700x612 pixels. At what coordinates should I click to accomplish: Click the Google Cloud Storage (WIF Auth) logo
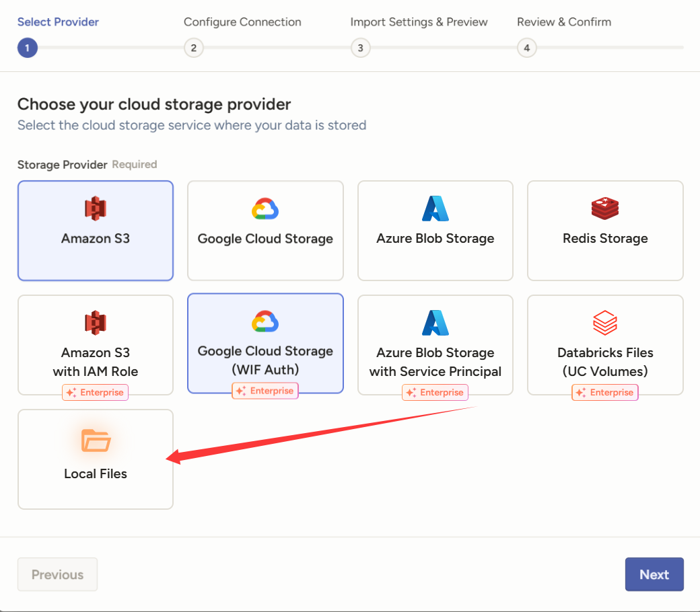coord(265,321)
